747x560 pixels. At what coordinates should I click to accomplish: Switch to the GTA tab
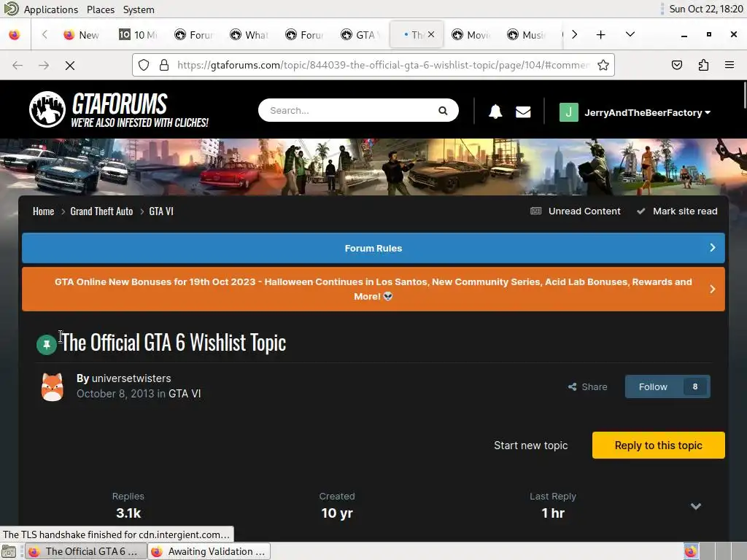(360, 35)
